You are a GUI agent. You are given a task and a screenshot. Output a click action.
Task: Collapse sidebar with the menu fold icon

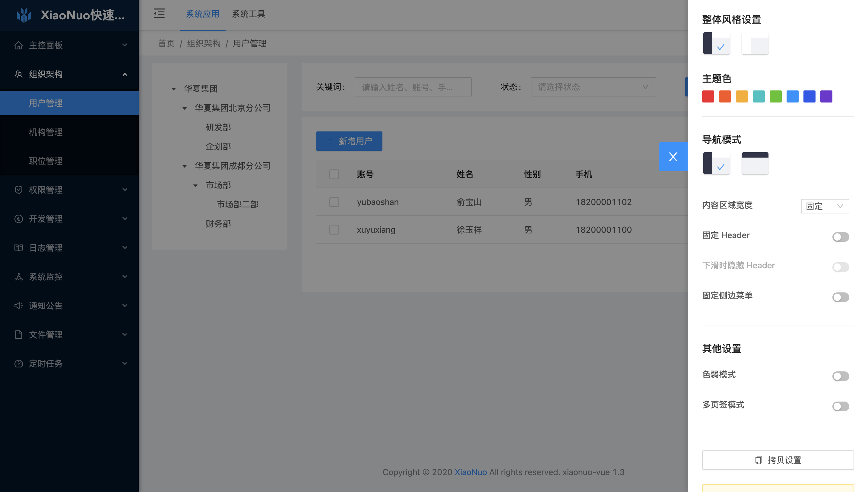click(x=159, y=14)
